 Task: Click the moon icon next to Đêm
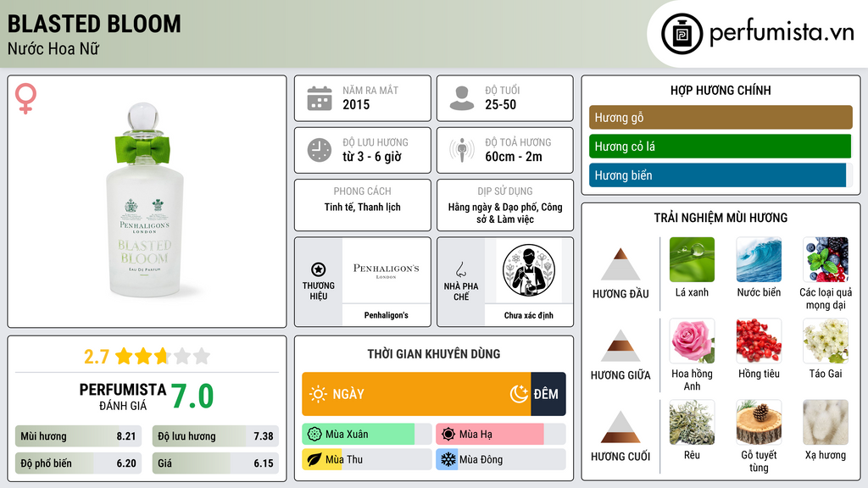coord(520,394)
